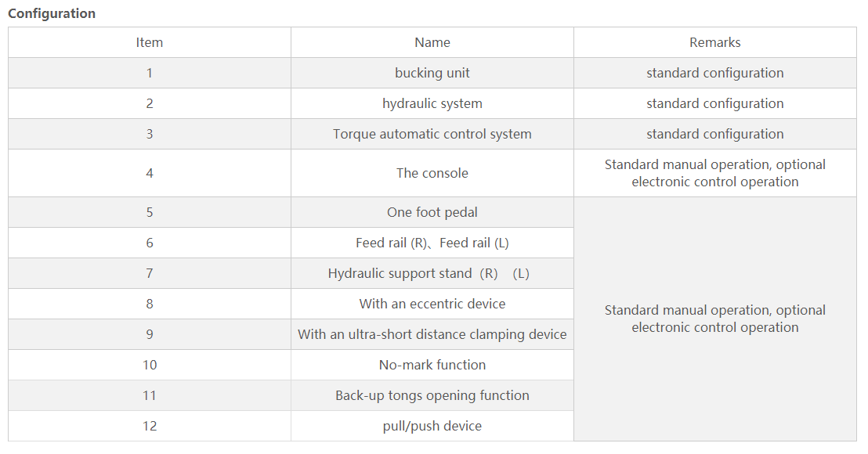Viewport: 868px width, 454px height.
Task: Select the Name column header
Action: tap(432, 42)
